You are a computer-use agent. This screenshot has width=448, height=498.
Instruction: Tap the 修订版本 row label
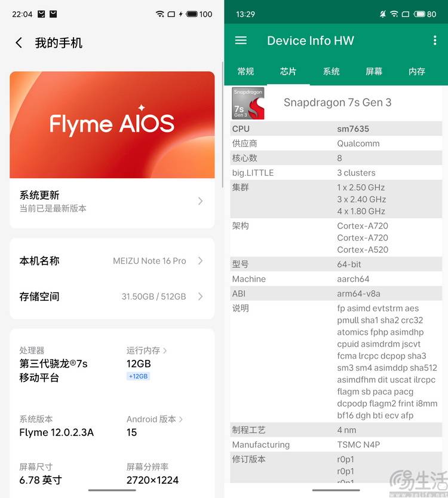click(248, 459)
